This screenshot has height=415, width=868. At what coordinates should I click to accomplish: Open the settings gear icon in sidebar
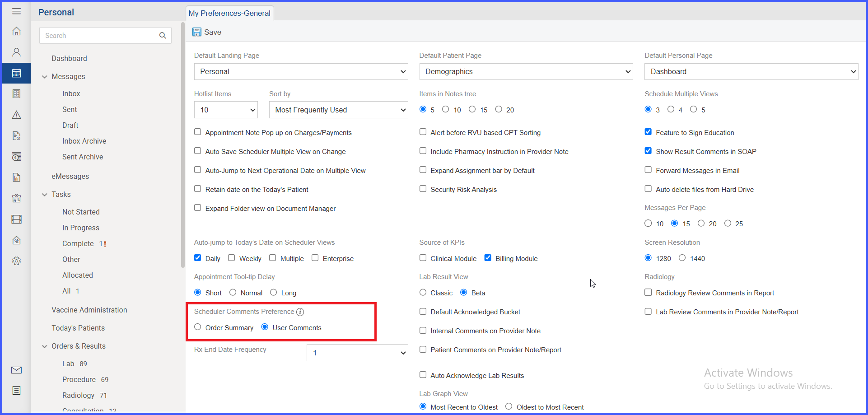tap(16, 261)
